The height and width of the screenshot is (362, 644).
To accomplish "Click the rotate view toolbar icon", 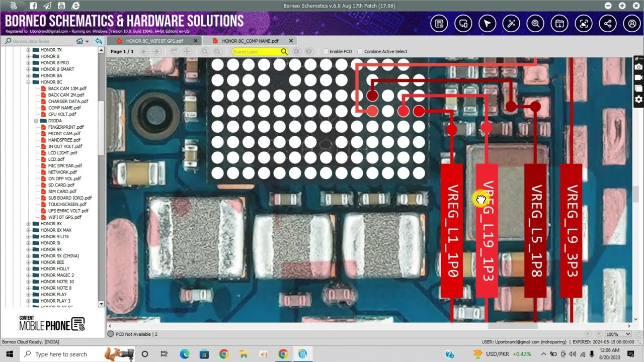I will point(175,51).
